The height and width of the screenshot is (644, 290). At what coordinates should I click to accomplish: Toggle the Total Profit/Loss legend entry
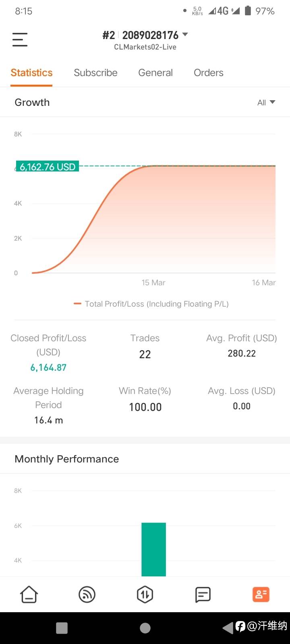coord(151,304)
